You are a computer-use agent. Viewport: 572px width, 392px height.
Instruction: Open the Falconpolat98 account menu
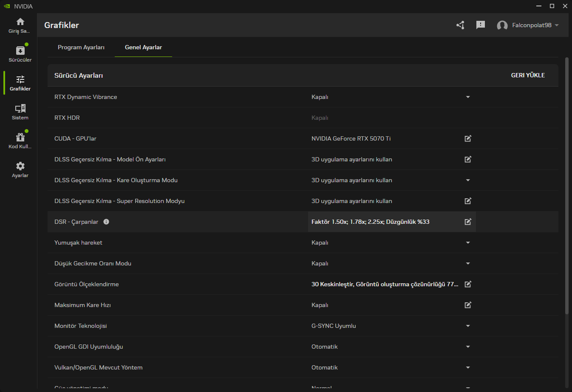[x=528, y=25]
